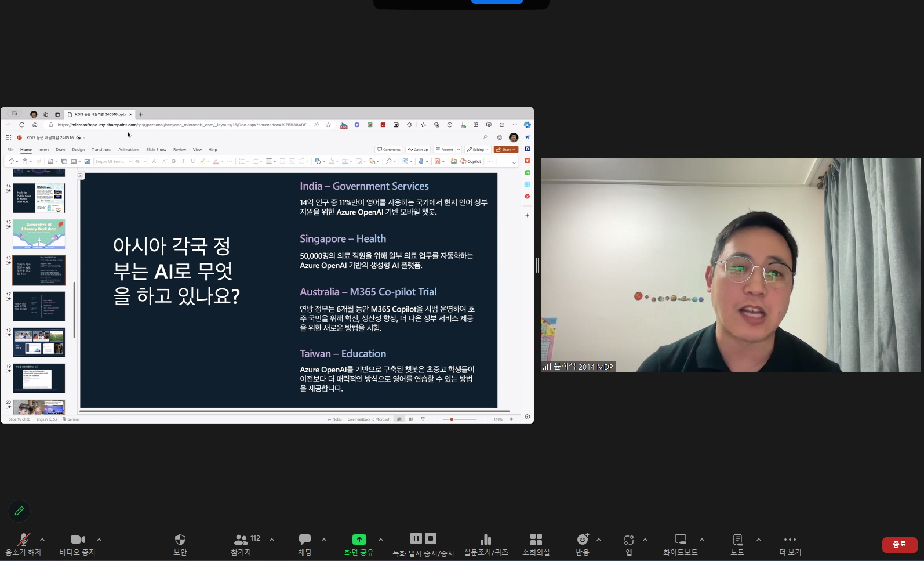Select slide 17 thumbnail
The width and height of the screenshot is (924, 561).
pos(39,306)
